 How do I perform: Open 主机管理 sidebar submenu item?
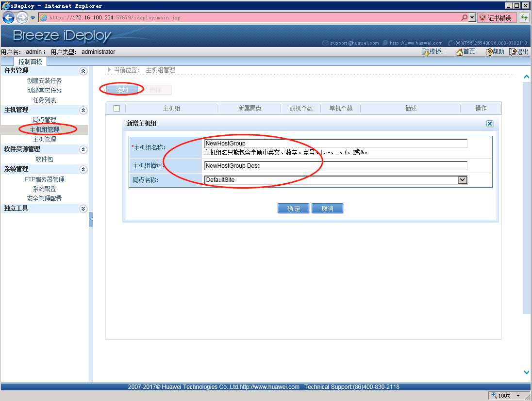click(x=45, y=139)
